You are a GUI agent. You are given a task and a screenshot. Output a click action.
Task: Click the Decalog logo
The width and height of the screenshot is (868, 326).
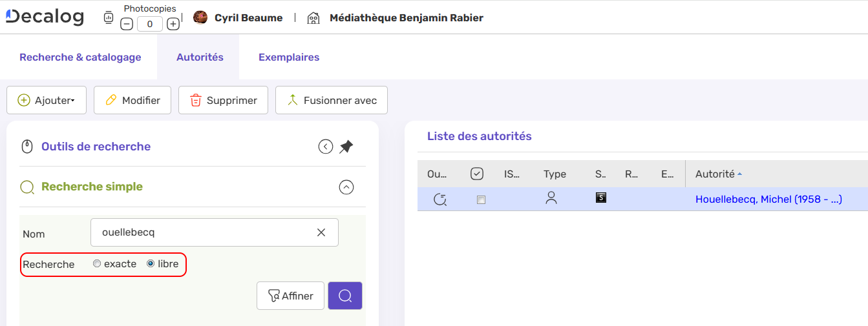[45, 17]
